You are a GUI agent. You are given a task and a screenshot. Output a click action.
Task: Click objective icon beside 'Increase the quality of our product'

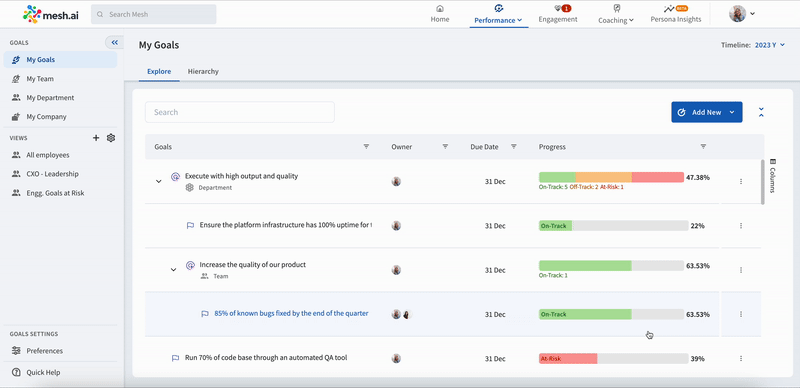(x=190, y=265)
